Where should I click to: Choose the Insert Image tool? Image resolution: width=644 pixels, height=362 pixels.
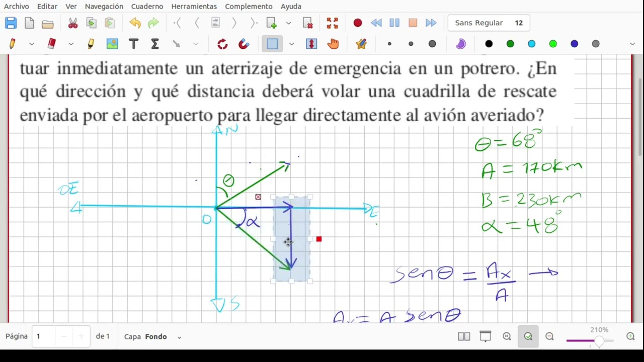pyautogui.click(x=112, y=44)
